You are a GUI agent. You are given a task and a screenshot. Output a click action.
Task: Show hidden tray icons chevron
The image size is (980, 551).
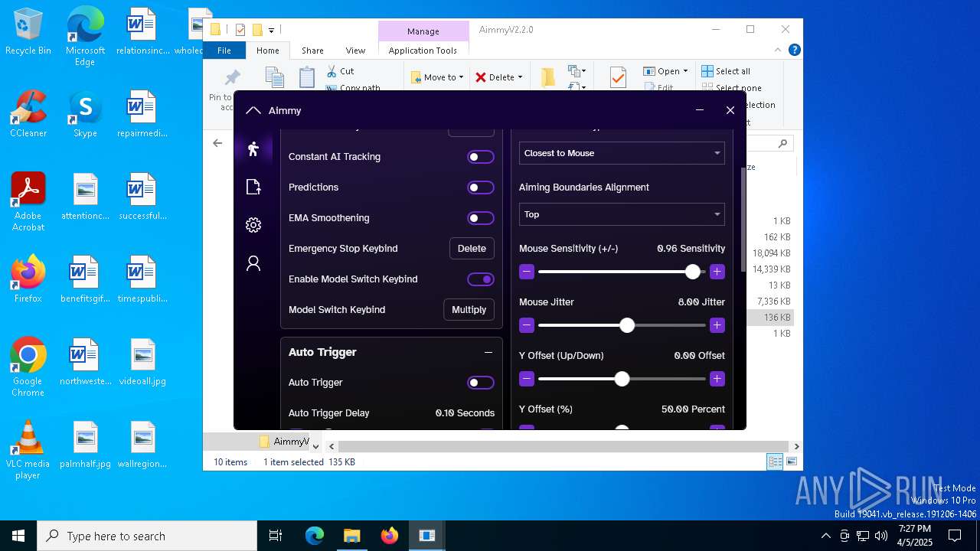tap(825, 536)
